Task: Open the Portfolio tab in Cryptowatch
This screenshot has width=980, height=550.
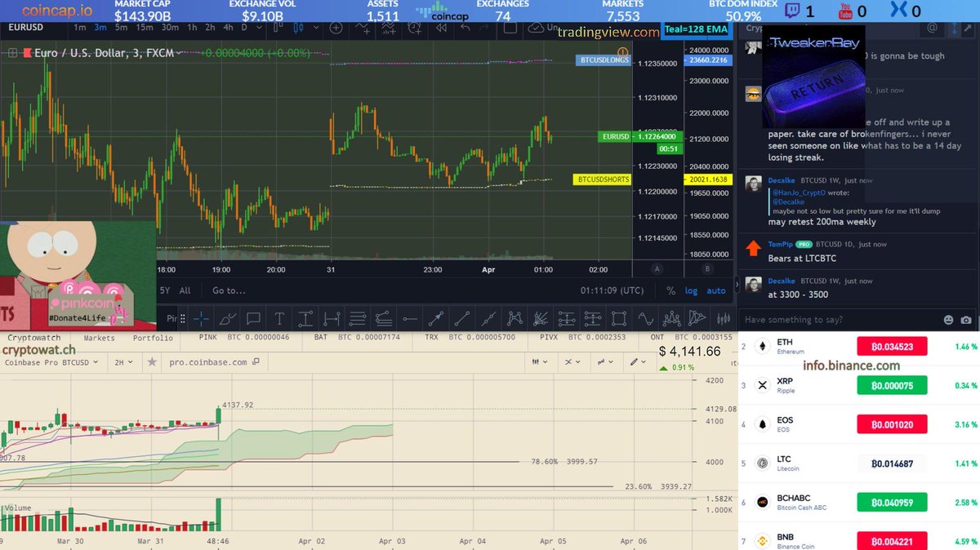Action: [x=154, y=337]
